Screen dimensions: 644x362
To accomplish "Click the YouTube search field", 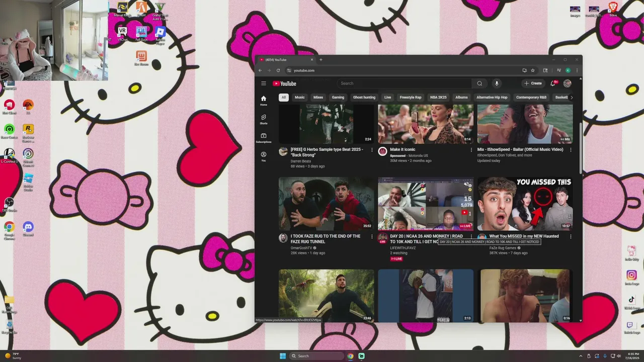I will [404, 83].
